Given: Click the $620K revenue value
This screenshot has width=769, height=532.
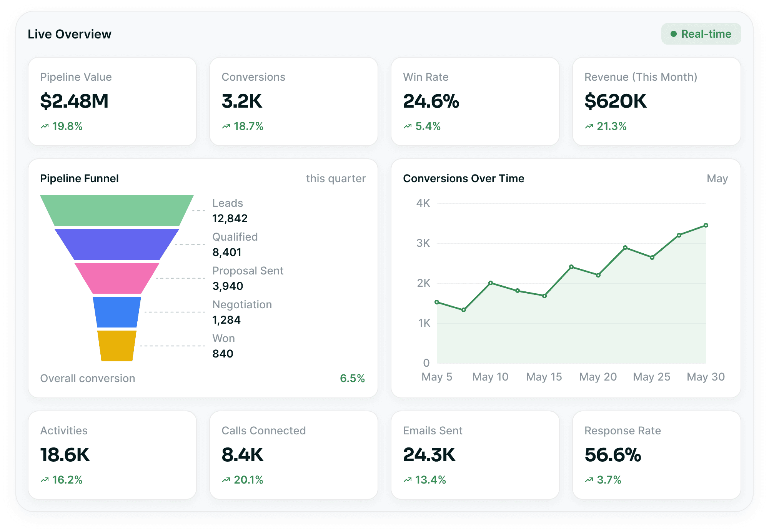Looking at the screenshot, I should point(616,101).
